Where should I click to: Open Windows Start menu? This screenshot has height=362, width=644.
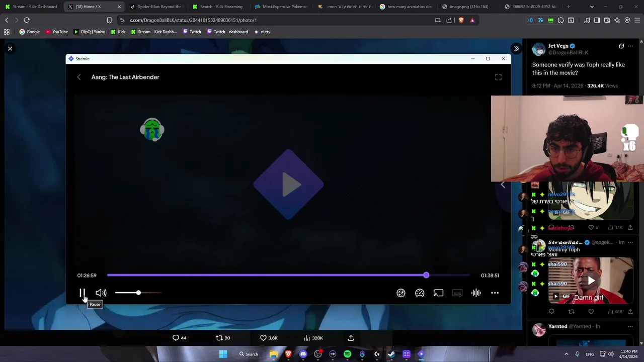223,354
